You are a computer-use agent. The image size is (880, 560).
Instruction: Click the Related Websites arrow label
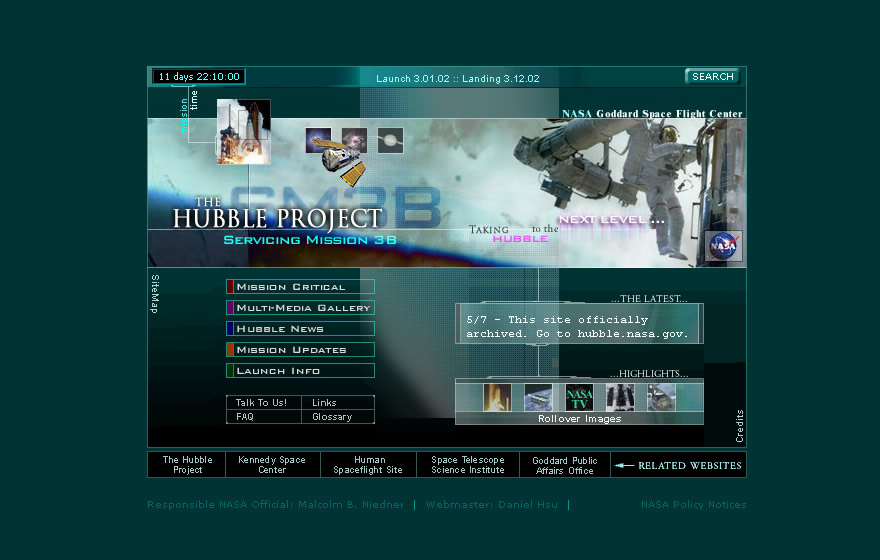tap(678, 465)
